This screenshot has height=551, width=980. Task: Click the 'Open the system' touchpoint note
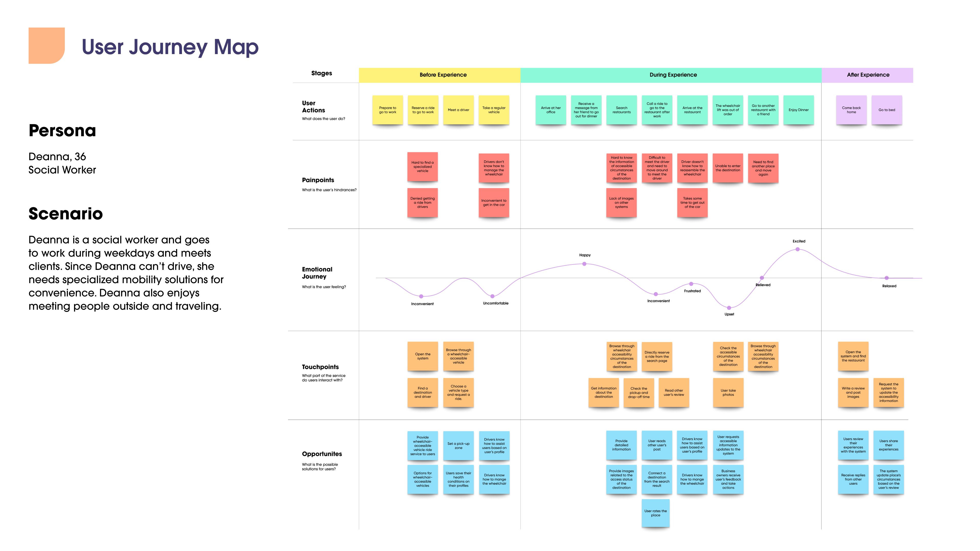click(x=422, y=356)
